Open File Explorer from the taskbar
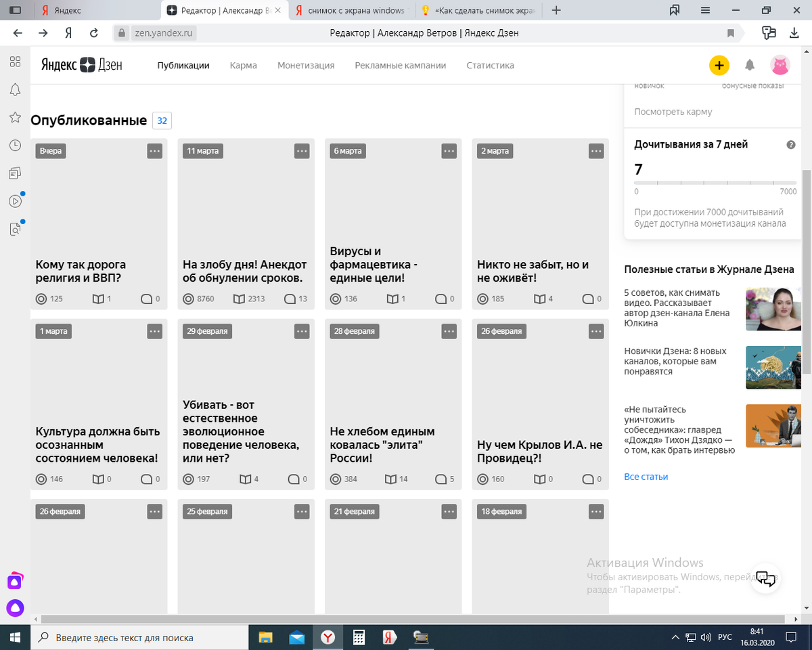Viewport: 812px width, 650px height. (265, 637)
